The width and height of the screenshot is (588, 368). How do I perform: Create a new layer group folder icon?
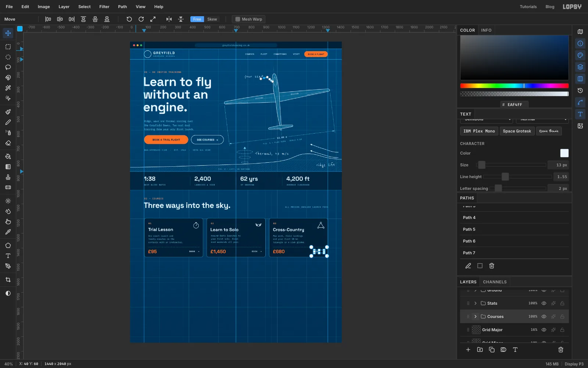pos(480,350)
